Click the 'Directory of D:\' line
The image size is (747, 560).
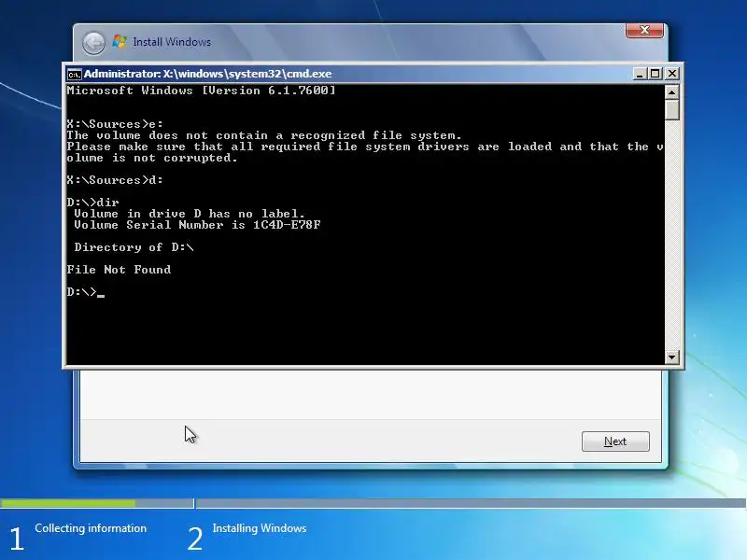pos(134,247)
